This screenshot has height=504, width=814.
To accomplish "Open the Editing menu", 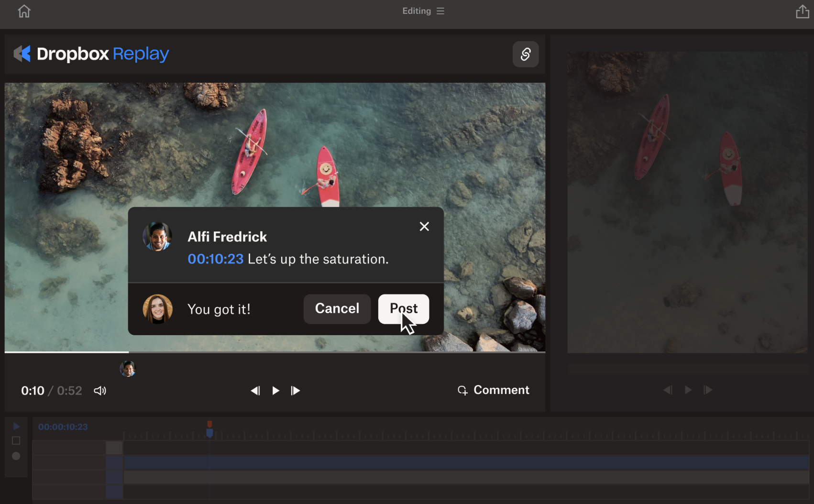I will click(423, 11).
